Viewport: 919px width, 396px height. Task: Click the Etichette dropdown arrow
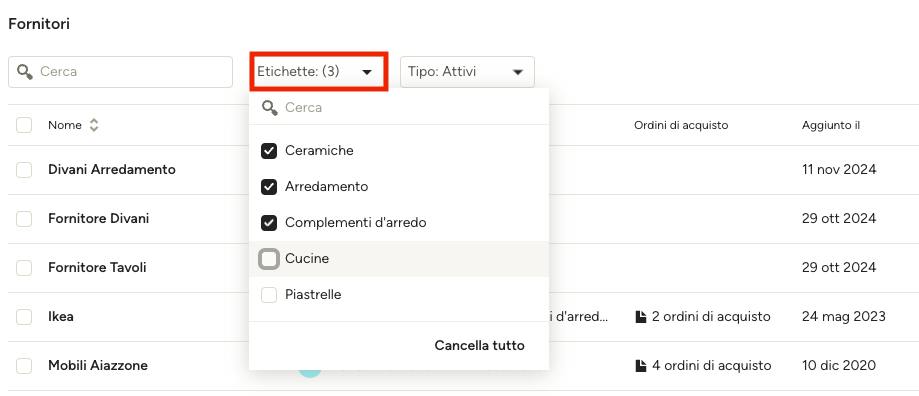click(x=367, y=72)
